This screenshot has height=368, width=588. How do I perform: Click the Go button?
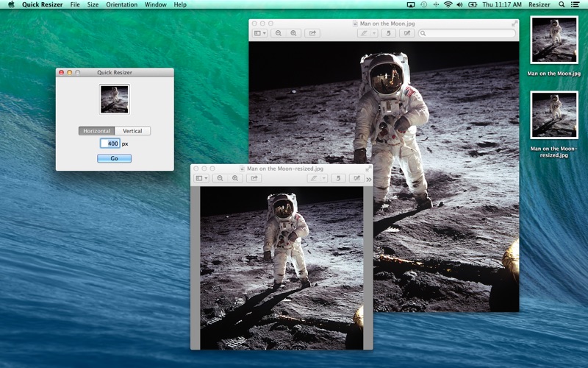click(x=115, y=158)
